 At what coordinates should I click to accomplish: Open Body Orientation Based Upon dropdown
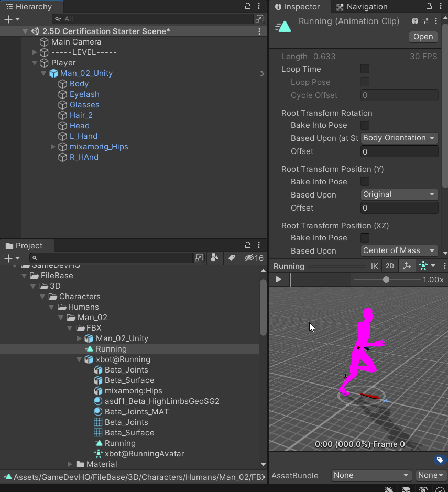pos(399,138)
